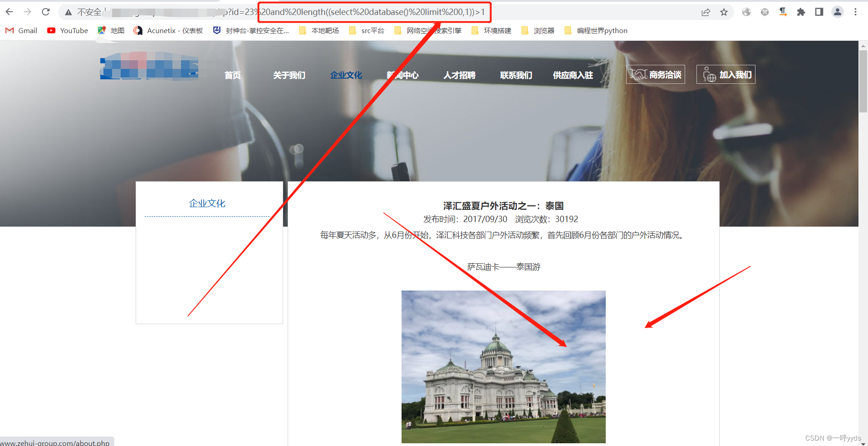
Task: Open 新闻中心 in the site navigation
Action: click(402, 75)
